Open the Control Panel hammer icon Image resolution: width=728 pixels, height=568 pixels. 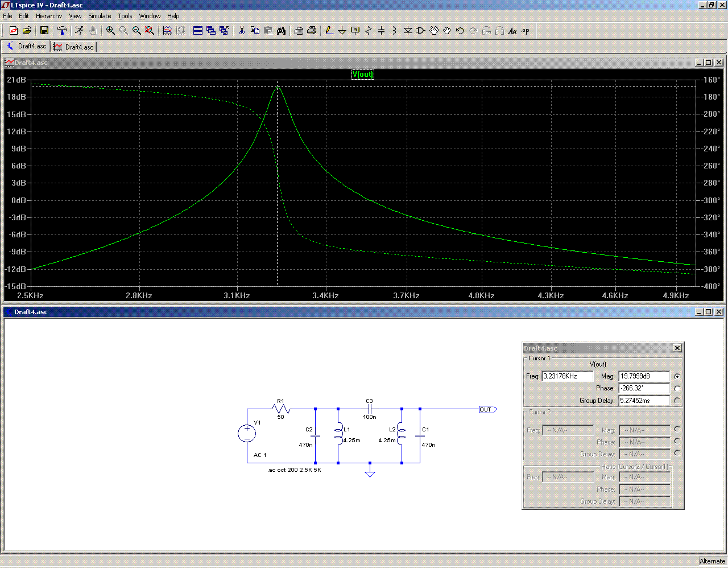coord(62,31)
